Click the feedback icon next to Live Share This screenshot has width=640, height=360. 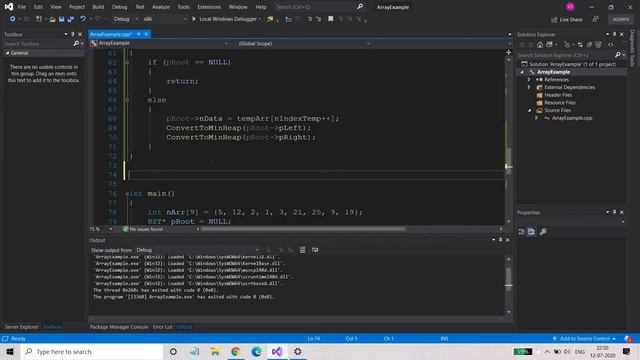596,19
